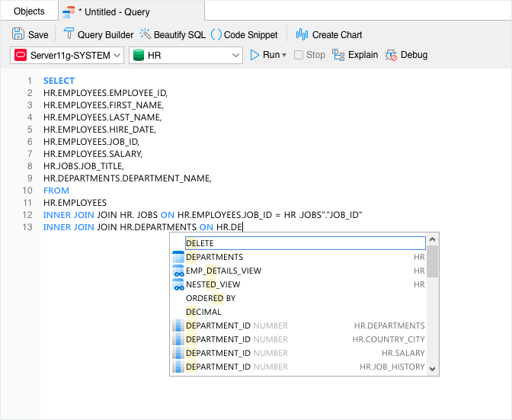Click HR.EMPLOYEES.HIRE_DATE on line 5
512x420 pixels.
99,130
